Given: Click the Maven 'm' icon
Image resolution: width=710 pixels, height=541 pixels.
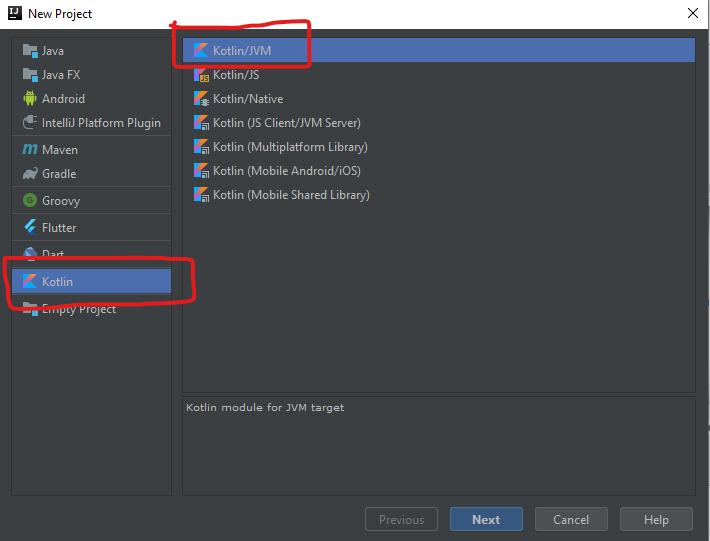Looking at the screenshot, I should click(x=30, y=149).
